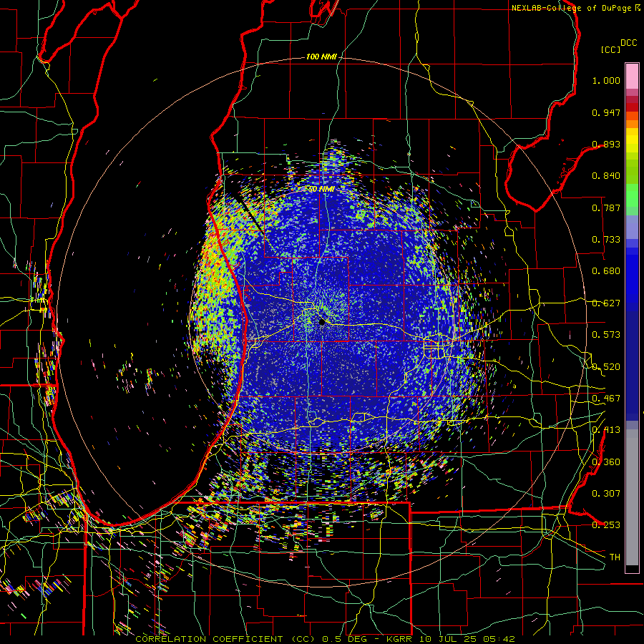Click the TH threshold label
Image resolution: width=644 pixels, height=644 pixels.
[x=615, y=557]
